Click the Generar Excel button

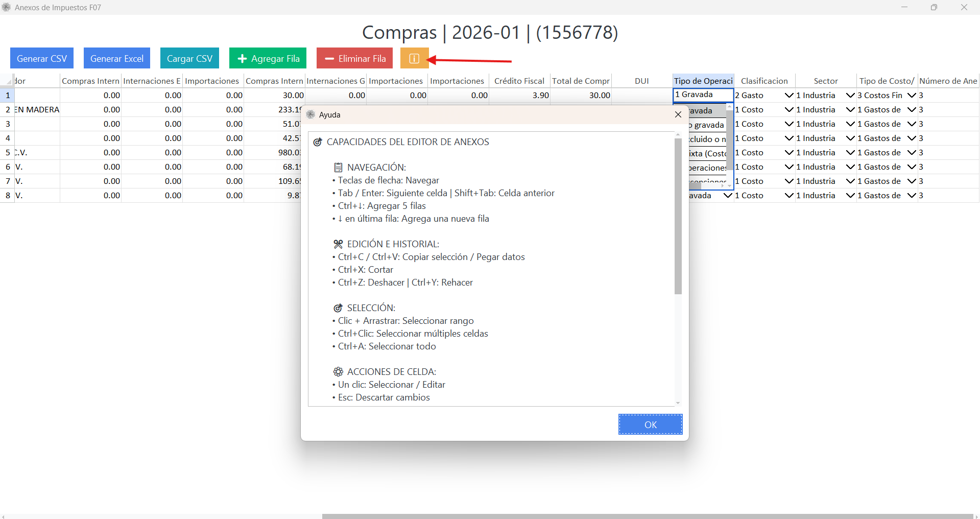117,58
